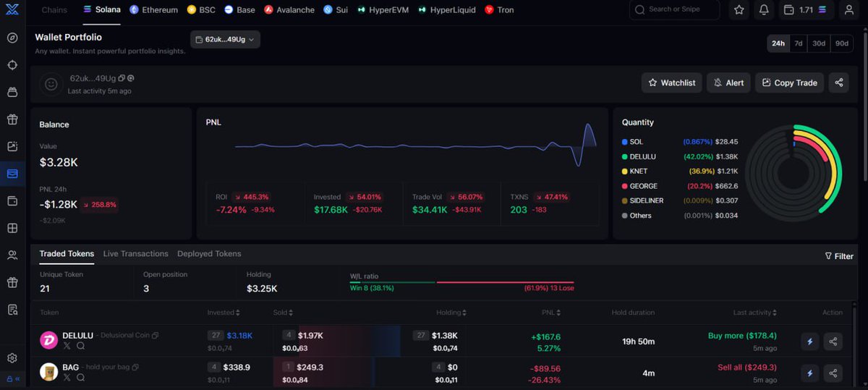The image size is (868, 390).
Task: Click Buy more ($178.4) for DELULU
Action: 742,336
